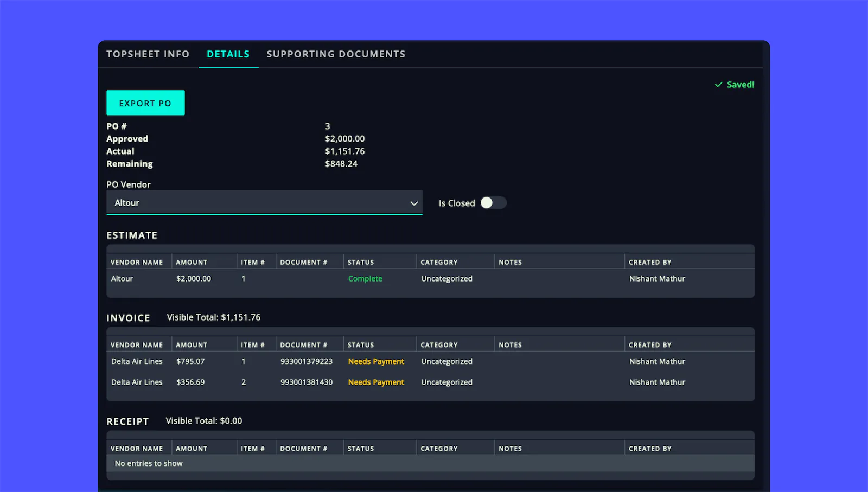
Task: Click the dropdown chevron on PO Vendor
Action: click(414, 202)
